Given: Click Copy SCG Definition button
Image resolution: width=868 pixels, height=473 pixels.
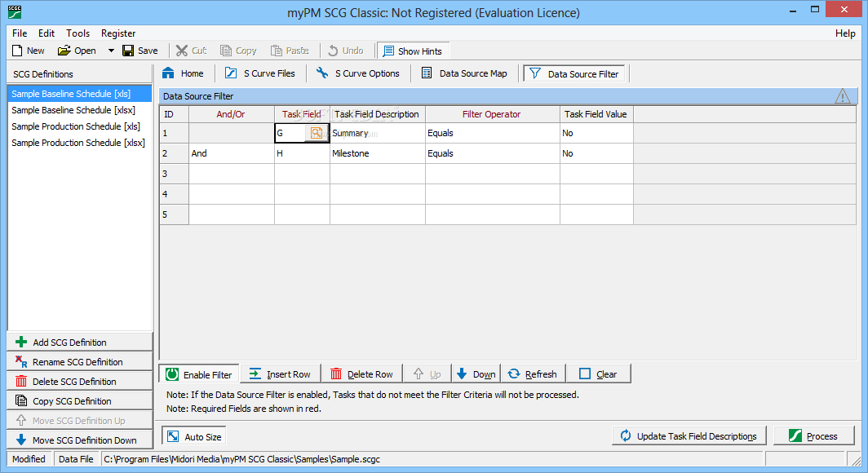Looking at the screenshot, I should pyautogui.click(x=80, y=401).
